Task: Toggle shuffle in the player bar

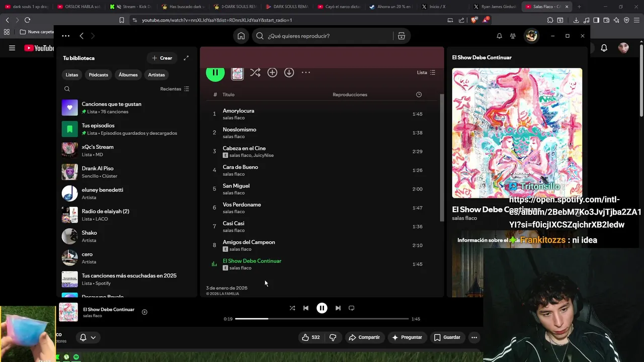Action: tap(292, 308)
